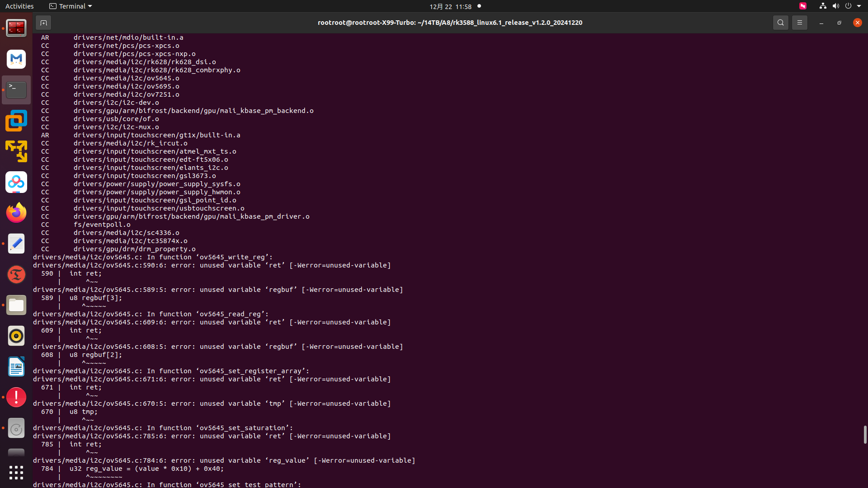Open the Files manager in dock
The image size is (868, 488).
coord(16,305)
